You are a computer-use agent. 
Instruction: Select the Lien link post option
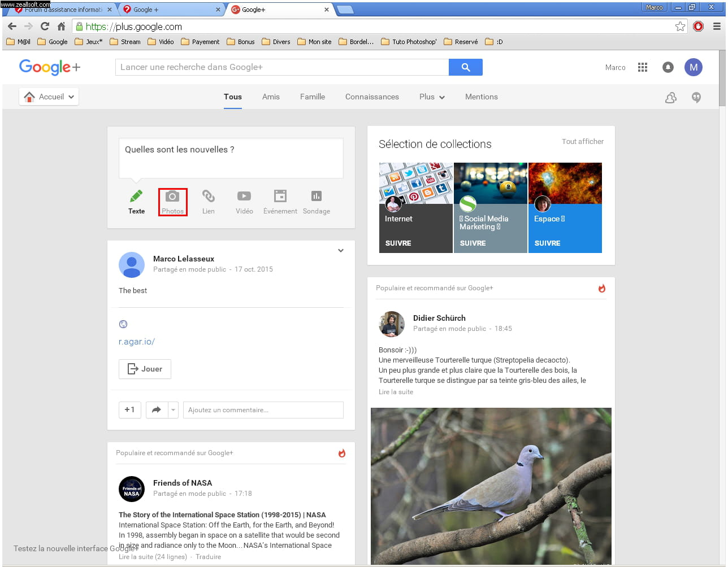(x=209, y=202)
